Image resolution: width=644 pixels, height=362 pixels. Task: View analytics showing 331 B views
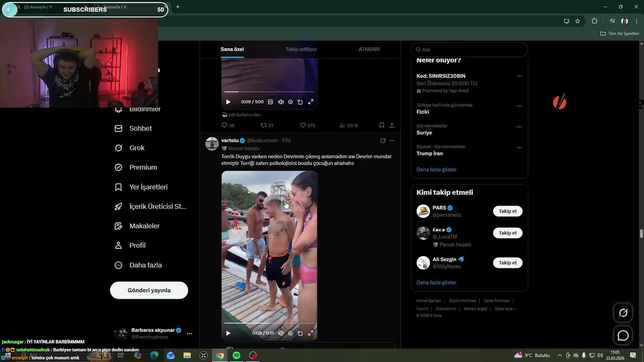coord(349,125)
